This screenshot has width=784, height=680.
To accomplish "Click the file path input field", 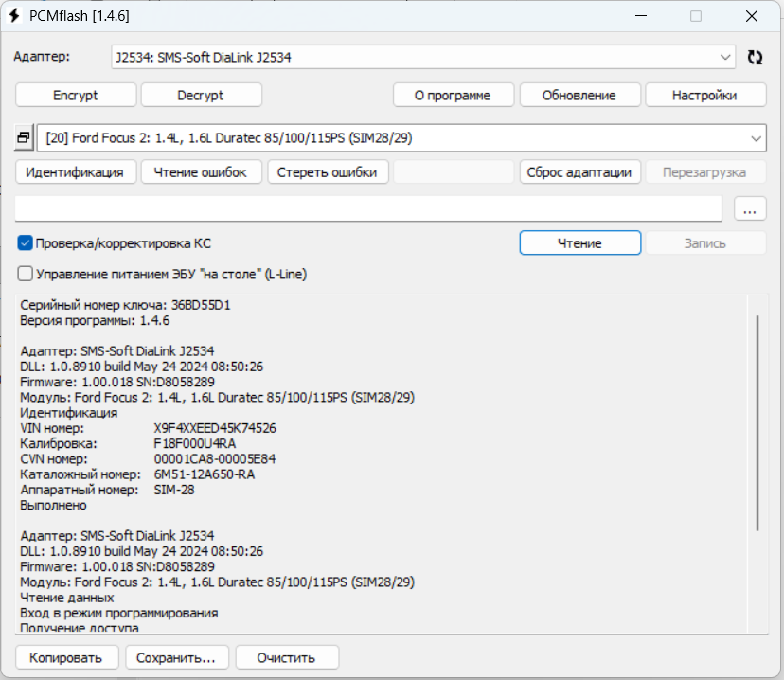I will point(369,208).
